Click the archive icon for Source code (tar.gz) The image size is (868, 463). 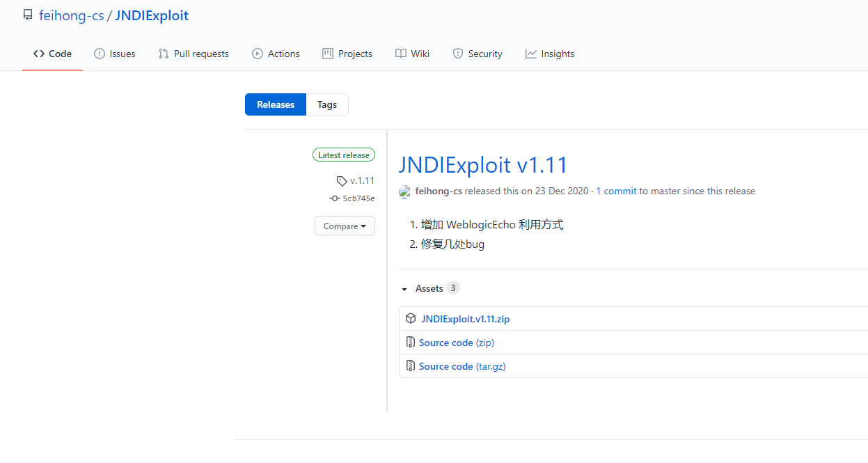411,366
